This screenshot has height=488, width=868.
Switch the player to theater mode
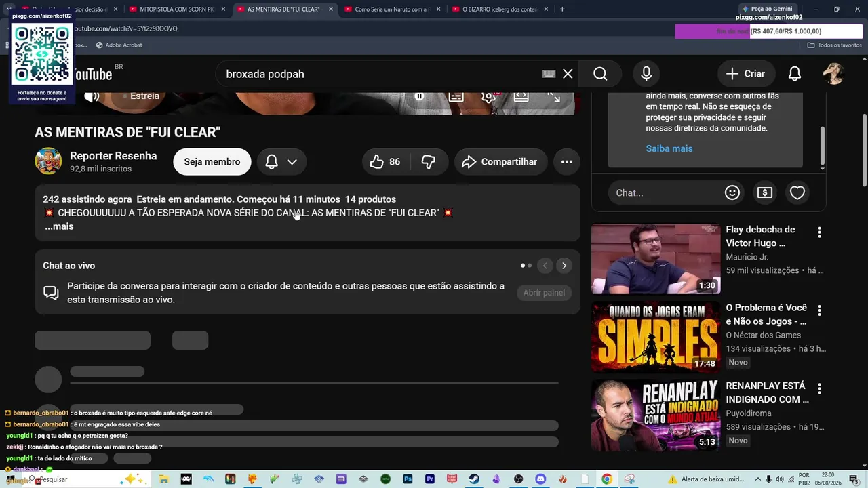pos(521,96)
